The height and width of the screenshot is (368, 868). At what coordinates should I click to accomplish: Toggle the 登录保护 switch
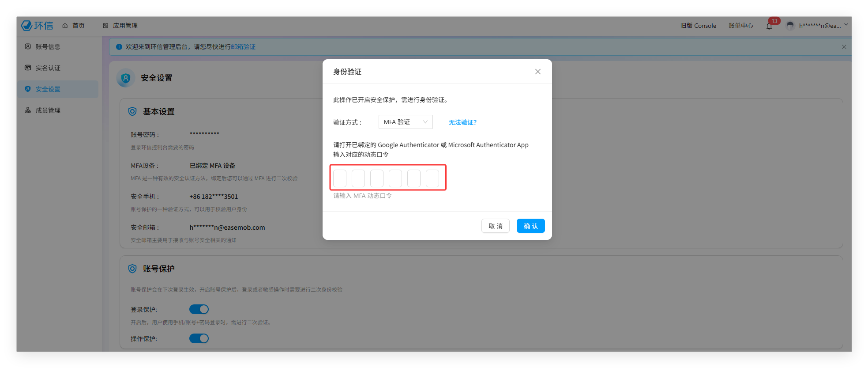pyautogui.click(x=199, y=309)
